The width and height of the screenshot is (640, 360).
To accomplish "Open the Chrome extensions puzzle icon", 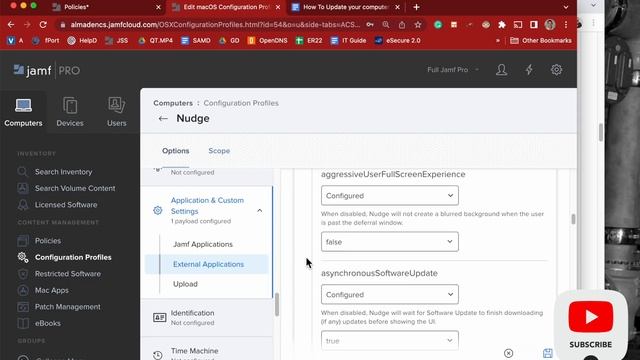I will click(x=502, y=24).
